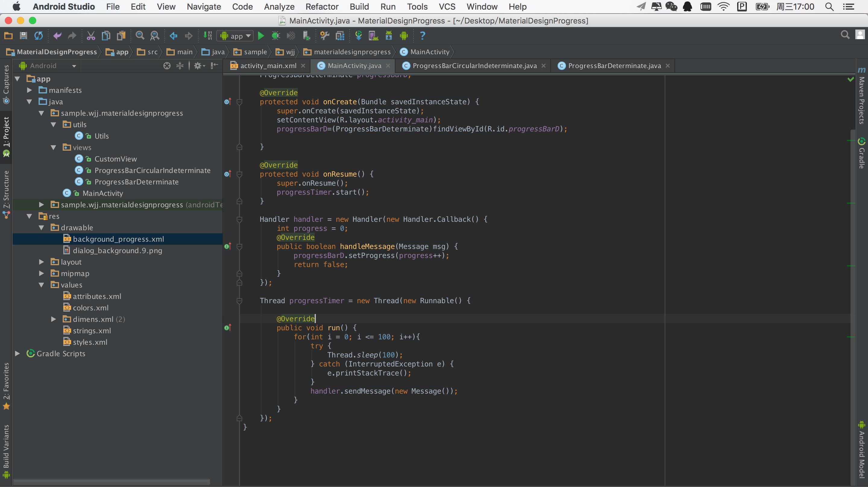868x487 pixels.
Task: Expand the manifests folder
Action: coord(29,90)
